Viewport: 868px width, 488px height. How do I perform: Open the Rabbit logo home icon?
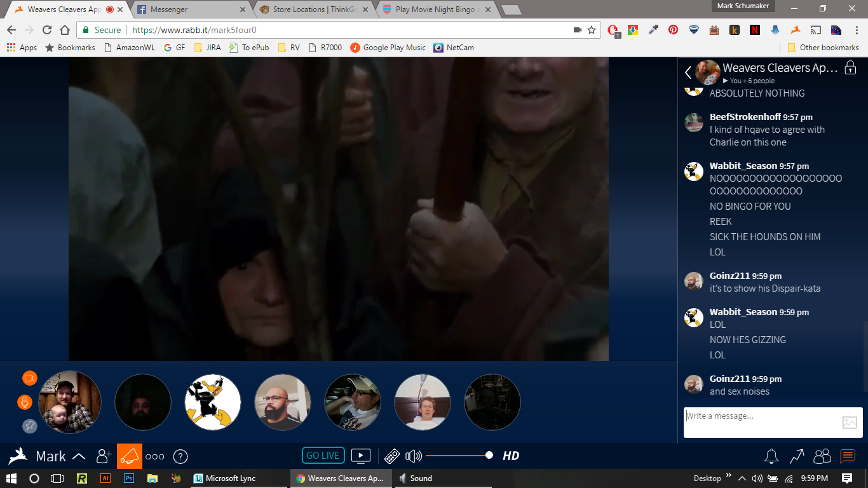coord(18,456)
